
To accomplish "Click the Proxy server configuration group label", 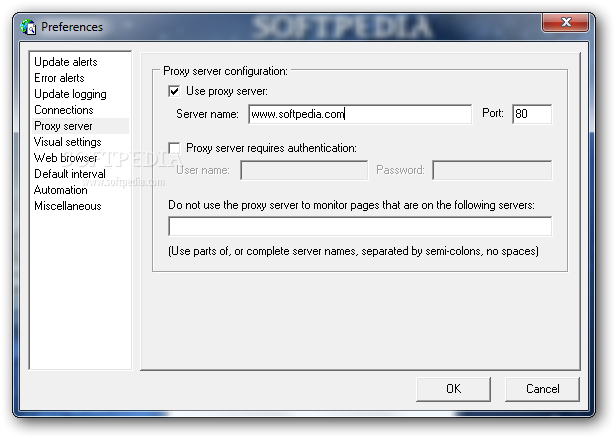I will pos(225,71).
